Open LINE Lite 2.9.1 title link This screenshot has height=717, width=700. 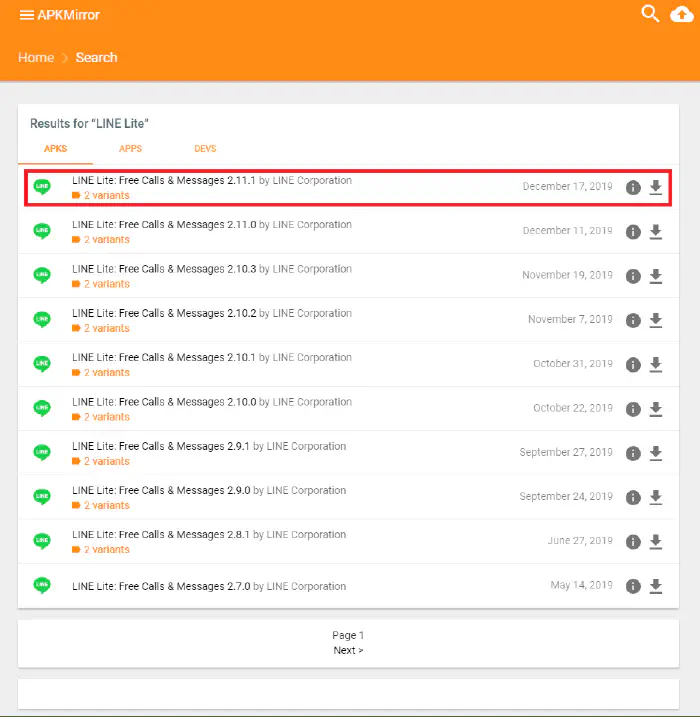point(161,446)
